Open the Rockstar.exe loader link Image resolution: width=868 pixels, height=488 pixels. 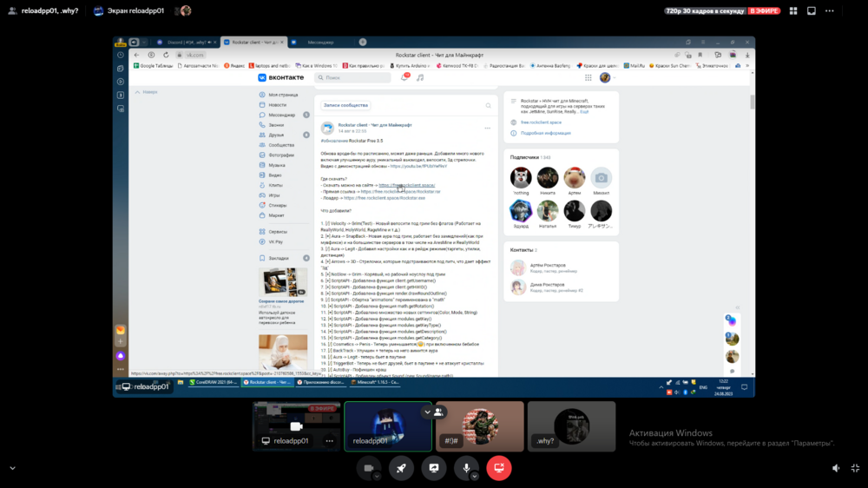(x=385, y=198)
